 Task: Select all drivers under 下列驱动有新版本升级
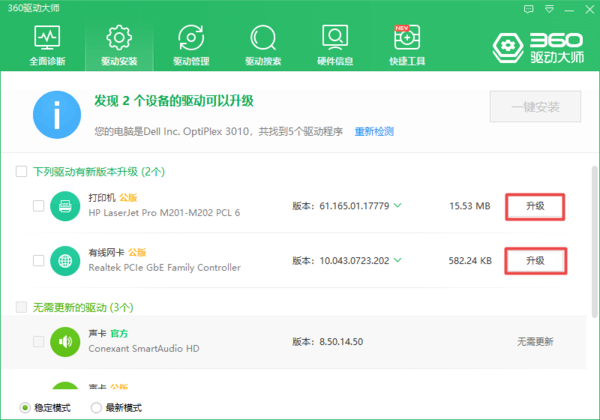click(22, 172)
